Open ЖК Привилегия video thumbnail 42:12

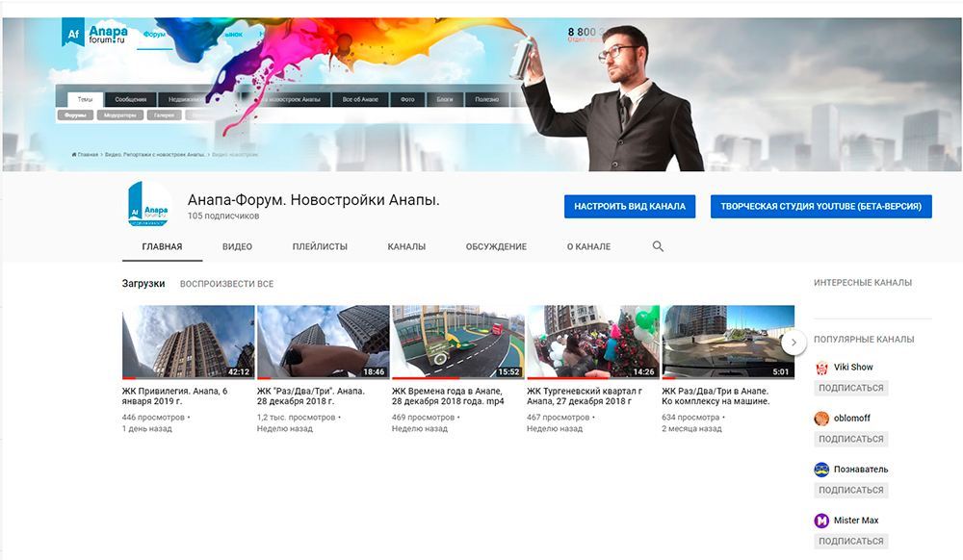pyautogui.click(x=188, y=342)
